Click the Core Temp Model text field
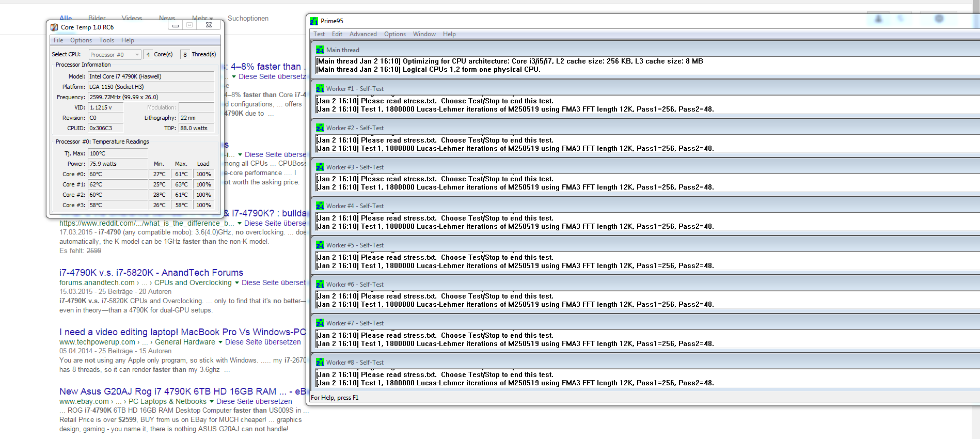The height and width of the screenshot is (439, 980). point(151,76)
